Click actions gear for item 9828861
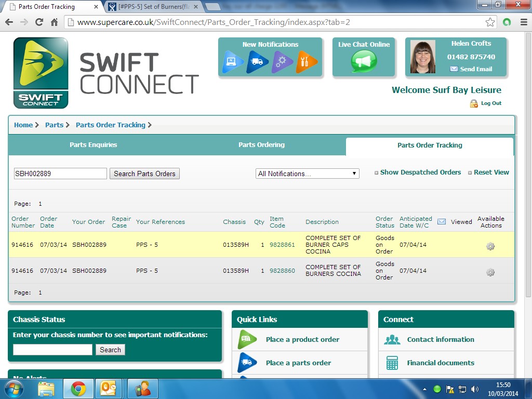 tap(490, 246)
